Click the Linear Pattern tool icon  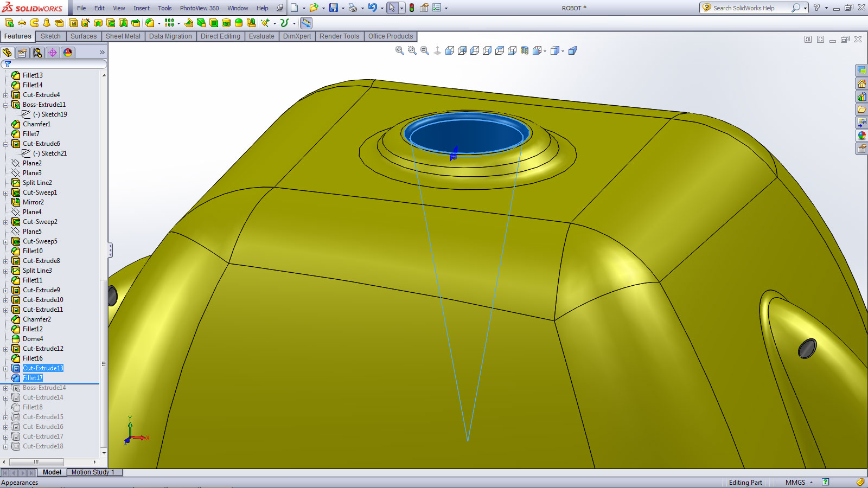click(x=169, y=23)
